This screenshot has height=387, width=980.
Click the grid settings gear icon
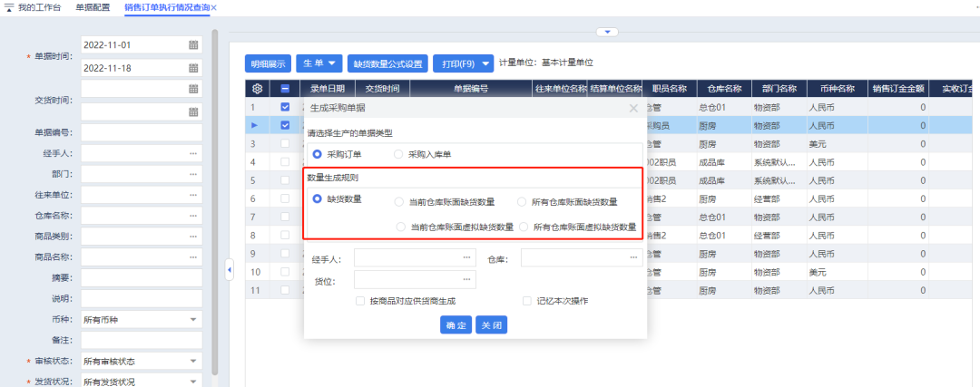pyautogui.click(x=258, y=89)
